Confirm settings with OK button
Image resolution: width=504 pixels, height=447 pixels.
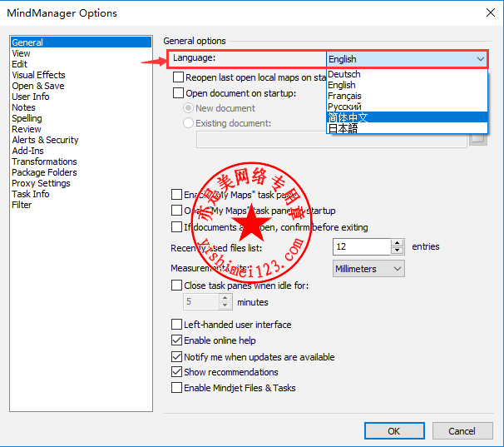(394, 431)
